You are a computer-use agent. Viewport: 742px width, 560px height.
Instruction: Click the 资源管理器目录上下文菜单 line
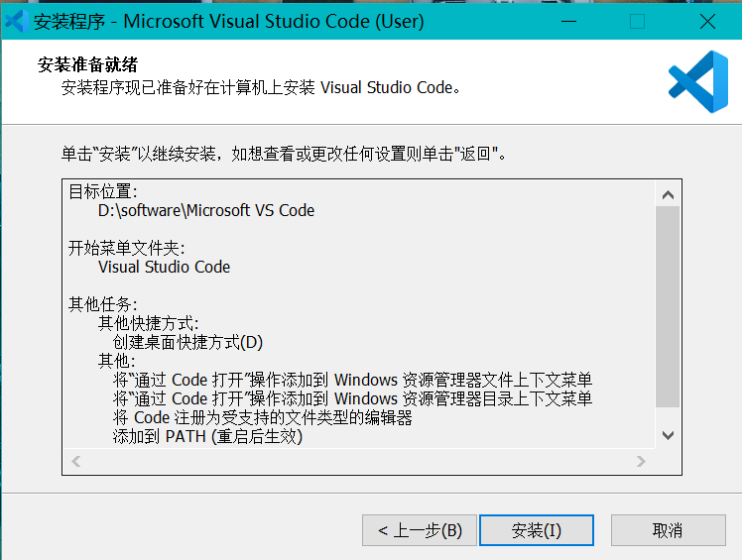(x=352, y=398)
